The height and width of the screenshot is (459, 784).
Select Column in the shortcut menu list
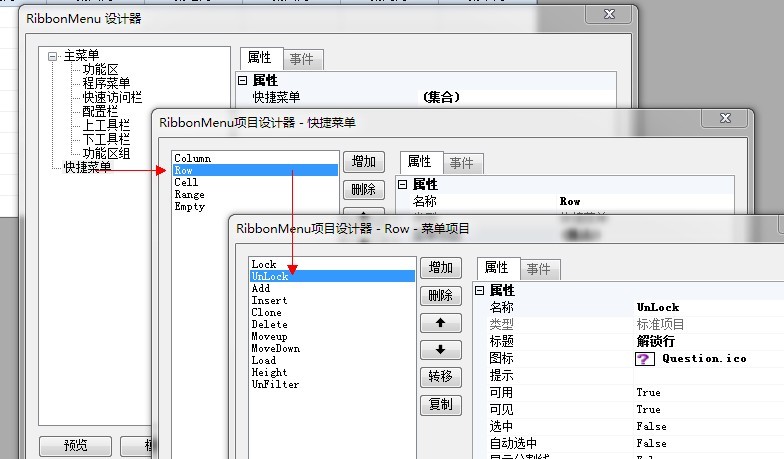point(255,158)
